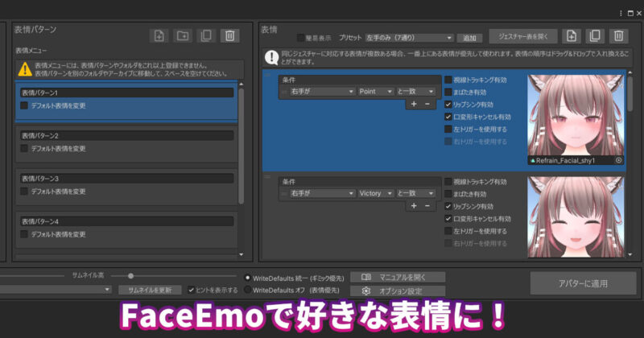Add condition plus button for Point expression

[x=414, y=104]
